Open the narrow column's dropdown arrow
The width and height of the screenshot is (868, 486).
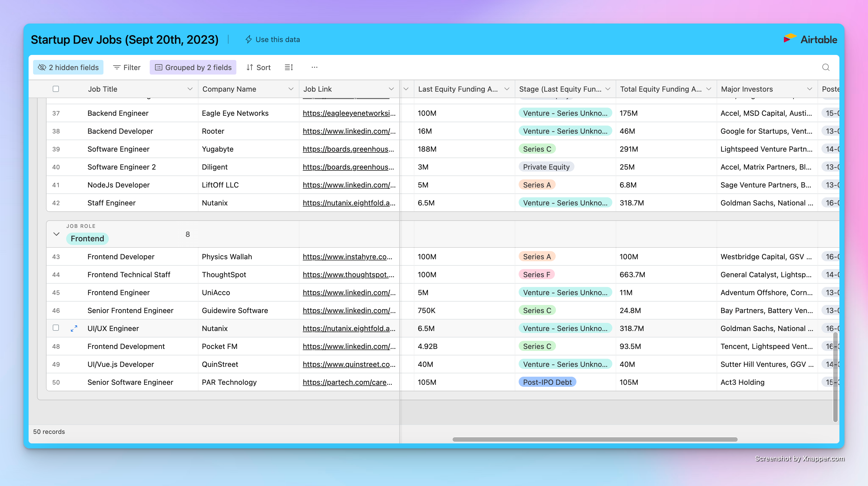tap(406, 89)
